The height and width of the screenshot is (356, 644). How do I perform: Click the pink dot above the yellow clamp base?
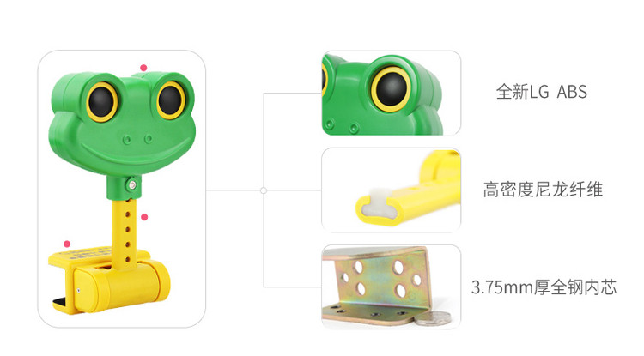coord(67,244)
